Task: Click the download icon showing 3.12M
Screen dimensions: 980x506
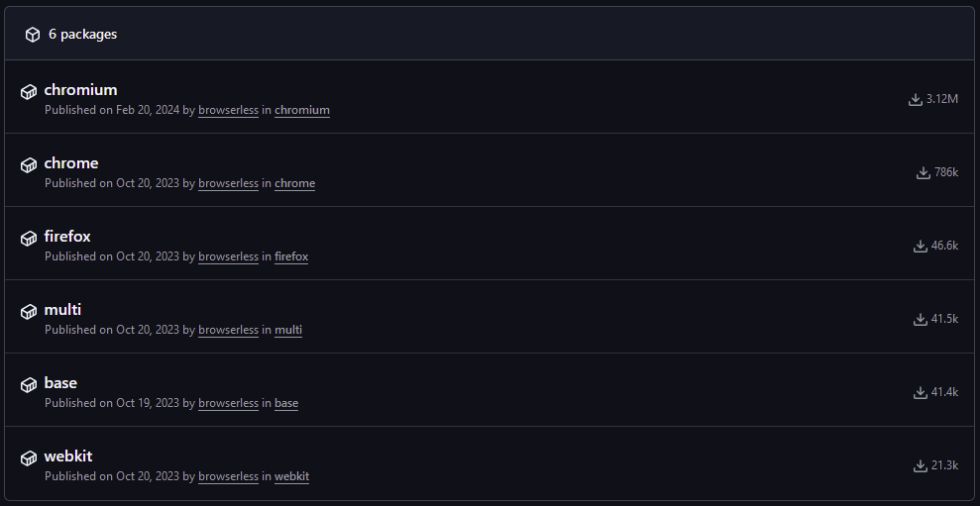Action: point(915,99)
